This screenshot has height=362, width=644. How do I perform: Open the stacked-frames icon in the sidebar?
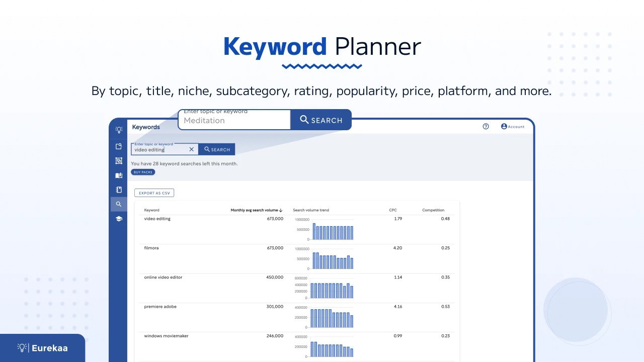pyautogui.click(x=119, y=161)
